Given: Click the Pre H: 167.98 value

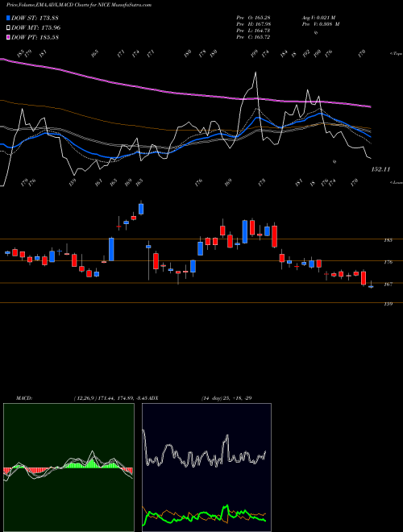Looking at the screenshot, I should coord(253,24).
